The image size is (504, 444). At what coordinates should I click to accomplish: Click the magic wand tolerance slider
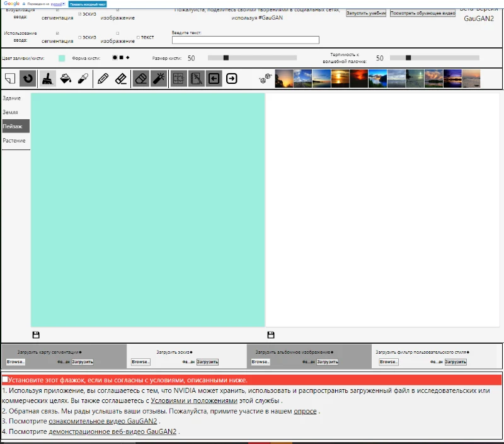point(434,57)
